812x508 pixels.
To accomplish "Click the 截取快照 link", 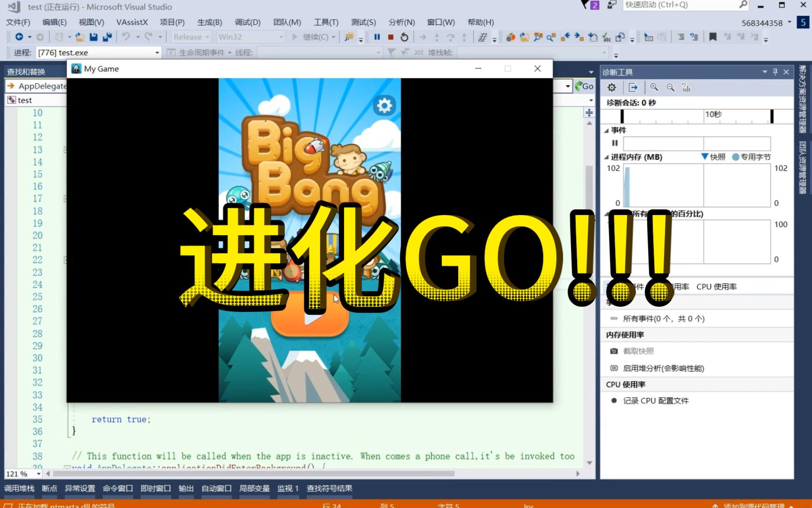I will point(638,351).
